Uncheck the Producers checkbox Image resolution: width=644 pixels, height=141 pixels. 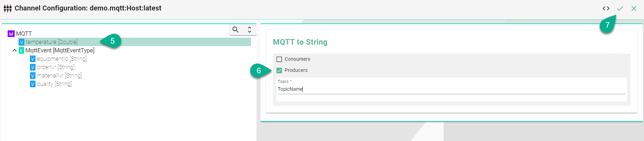tap(279, 70)
